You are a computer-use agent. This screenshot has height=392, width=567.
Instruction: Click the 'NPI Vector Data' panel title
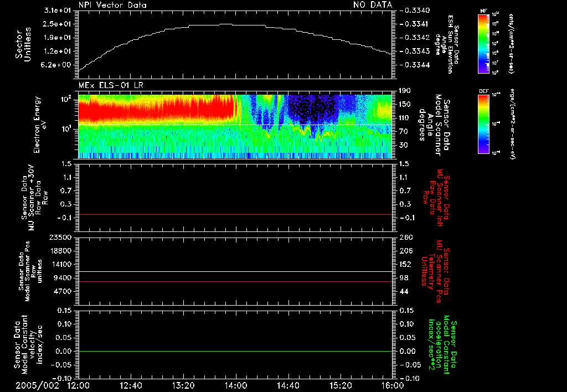click(x=112, y=5)
